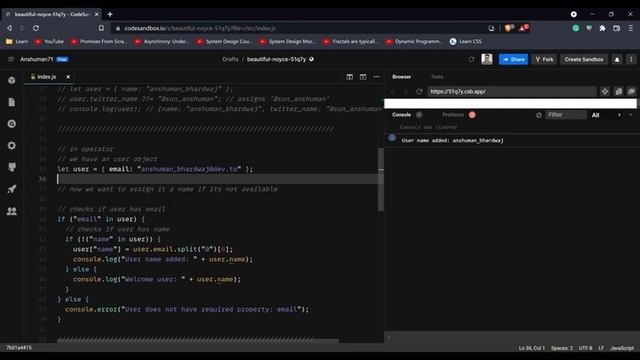Click the JavaScript language mode in status bar
Viewport: 640px width, 360px height.
click(622, 348)
